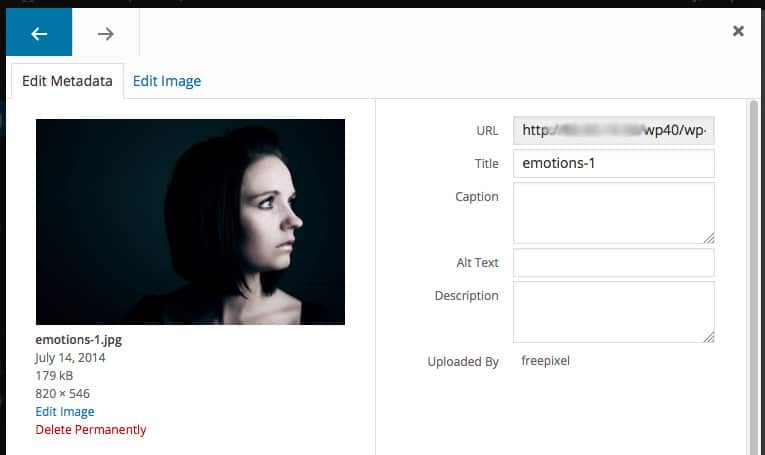Viewport: 765px width, 455px height.
Task: Open the Edit Image tab
Action: click(x=167, y=81)
